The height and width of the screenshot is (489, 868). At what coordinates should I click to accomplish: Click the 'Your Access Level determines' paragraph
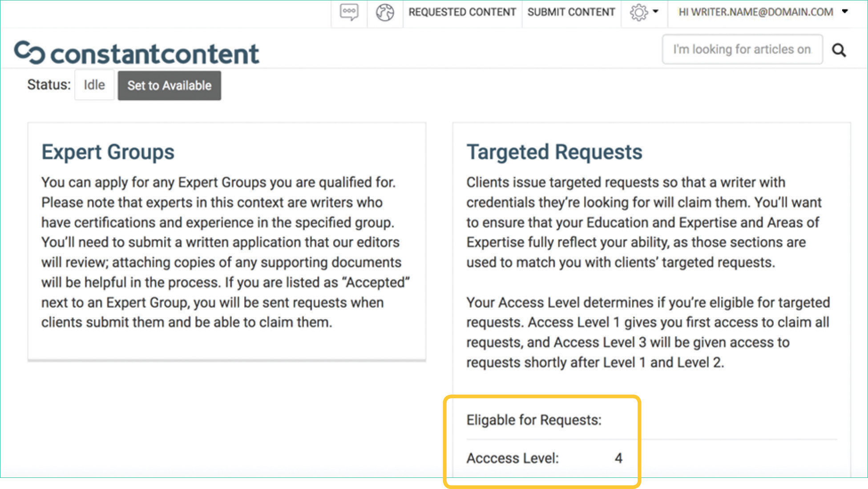pyautogui.click(x=647, y=332)
